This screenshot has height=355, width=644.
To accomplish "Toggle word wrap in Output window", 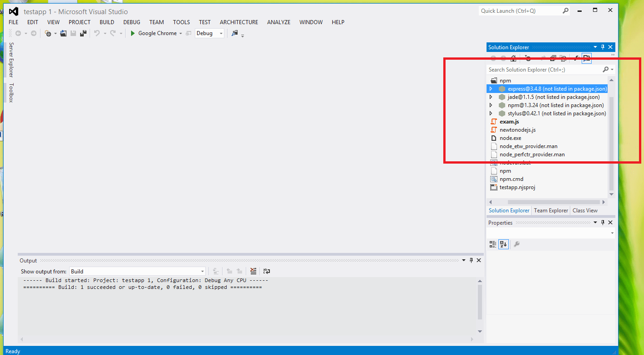I will 267,271.
